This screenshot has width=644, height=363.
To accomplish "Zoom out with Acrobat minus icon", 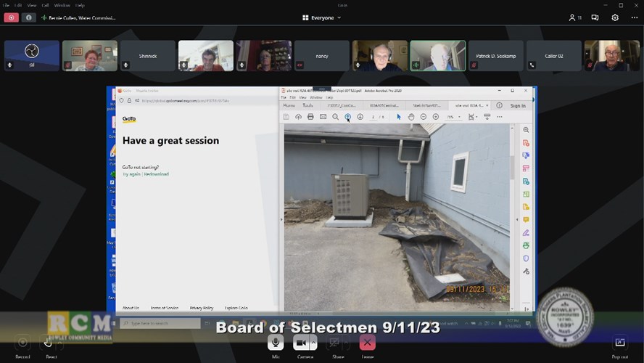I will pyautogui.click(x=424, y=117).
